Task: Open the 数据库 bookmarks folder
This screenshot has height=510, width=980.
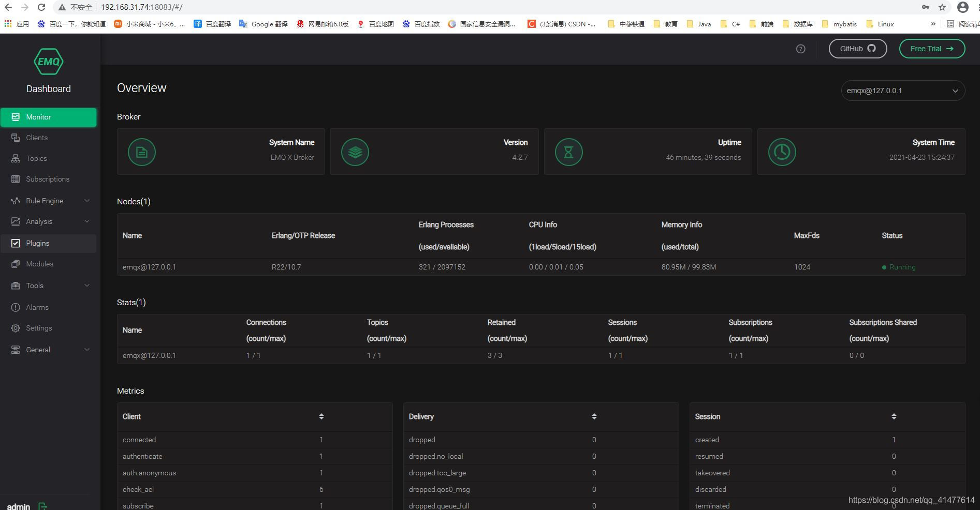Action: tap(798, 24)
